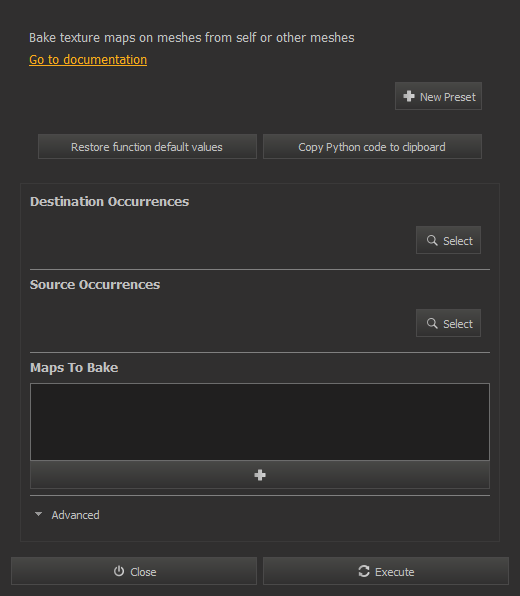Click the Source Occurrences heading
The width and height of the screenshot is (520, 596).
95,285
